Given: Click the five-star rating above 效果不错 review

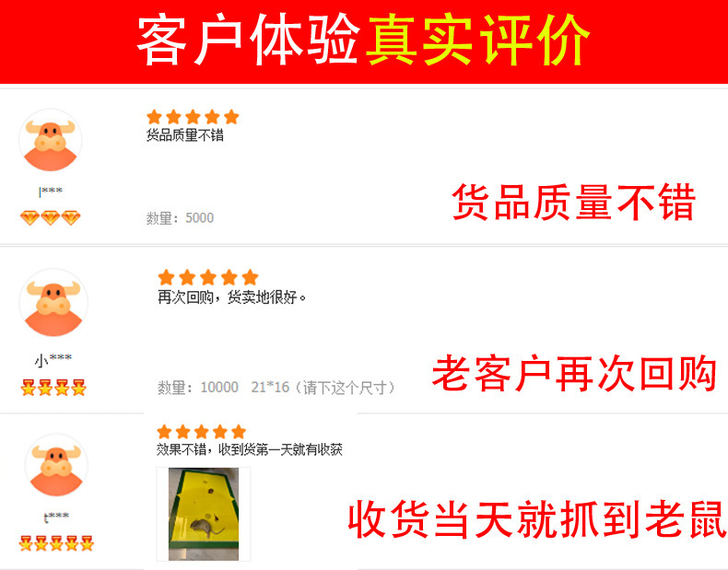Looking at the screenshot, I should point(201,432).
